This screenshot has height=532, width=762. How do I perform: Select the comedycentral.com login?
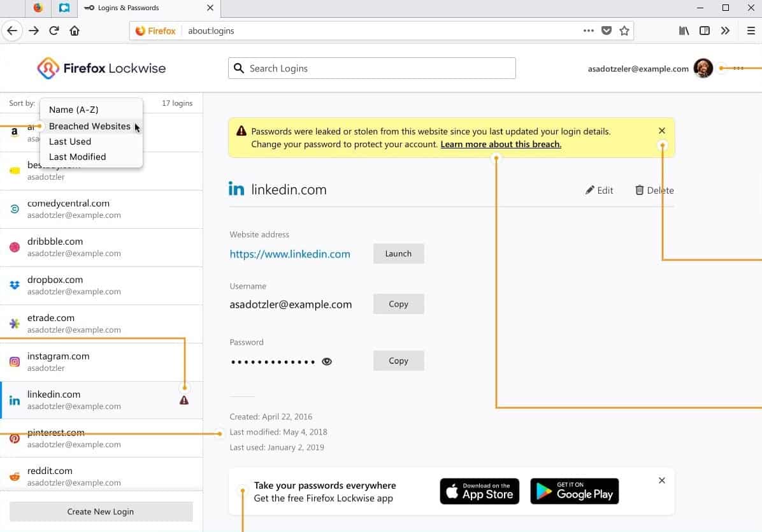pos(101,209)
